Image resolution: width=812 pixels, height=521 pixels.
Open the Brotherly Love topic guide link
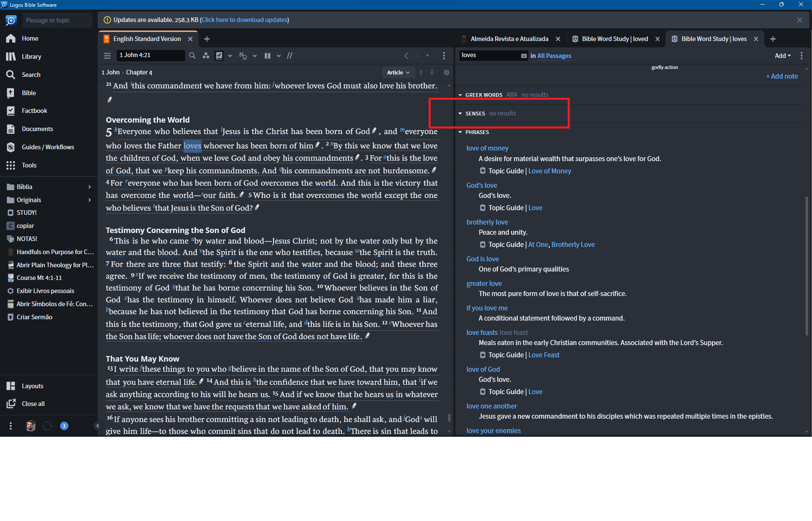pyautogui.click(x=573, y=245)
